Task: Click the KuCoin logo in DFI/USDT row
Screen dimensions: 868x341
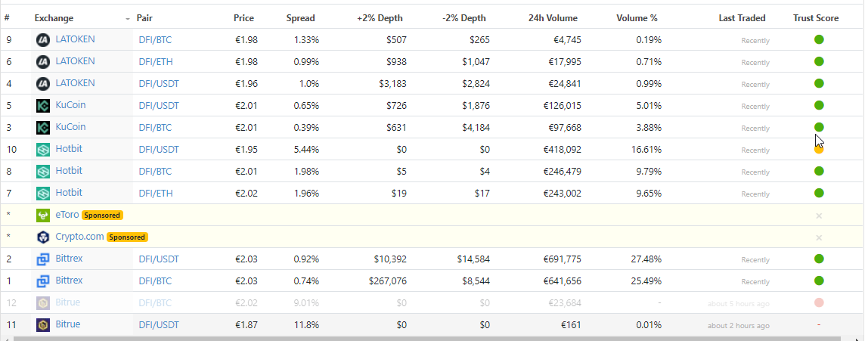Action: point(43,106)
